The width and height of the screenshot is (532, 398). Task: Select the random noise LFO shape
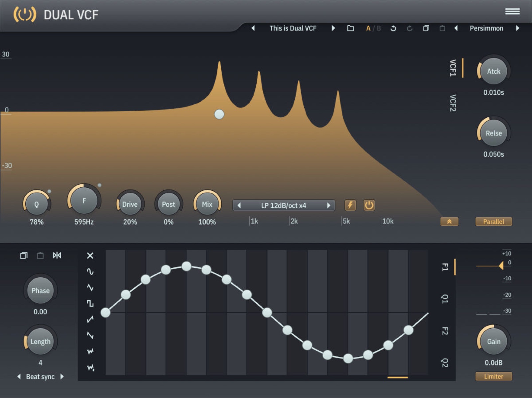(90, 351)
